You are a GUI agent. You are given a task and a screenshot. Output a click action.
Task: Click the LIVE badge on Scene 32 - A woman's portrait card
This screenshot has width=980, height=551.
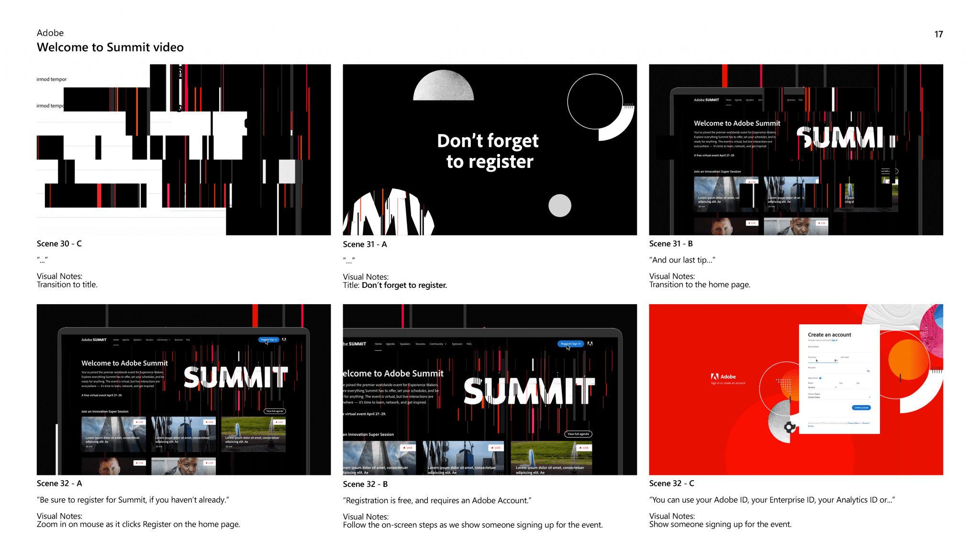[x=209, y=463]
